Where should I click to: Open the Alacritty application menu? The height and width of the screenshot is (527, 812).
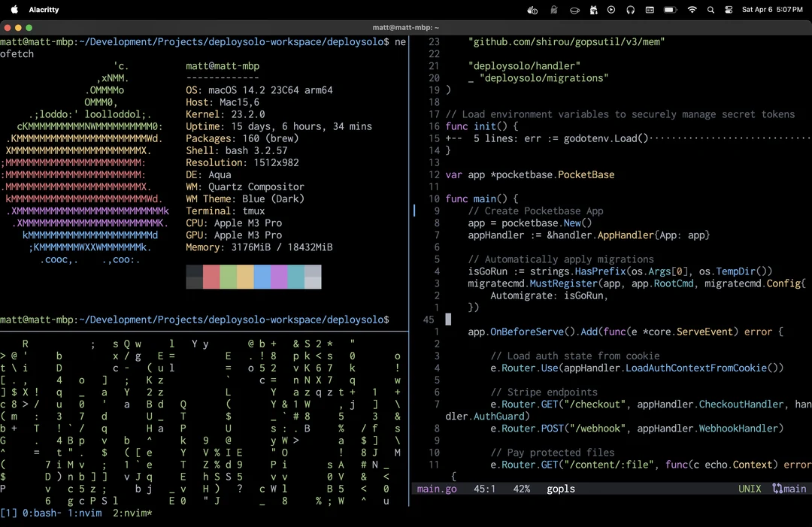(x=43, y=11)
